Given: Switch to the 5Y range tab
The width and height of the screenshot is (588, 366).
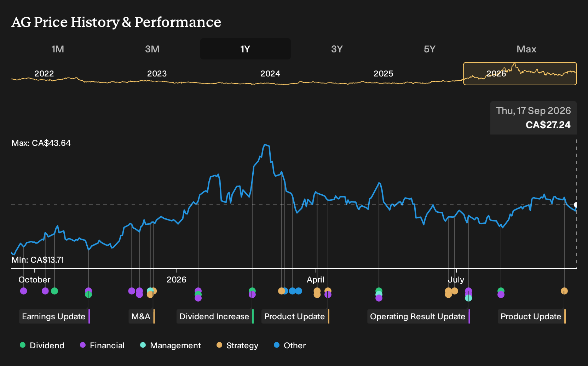Looking at the screenshot, I should point(430,49).
